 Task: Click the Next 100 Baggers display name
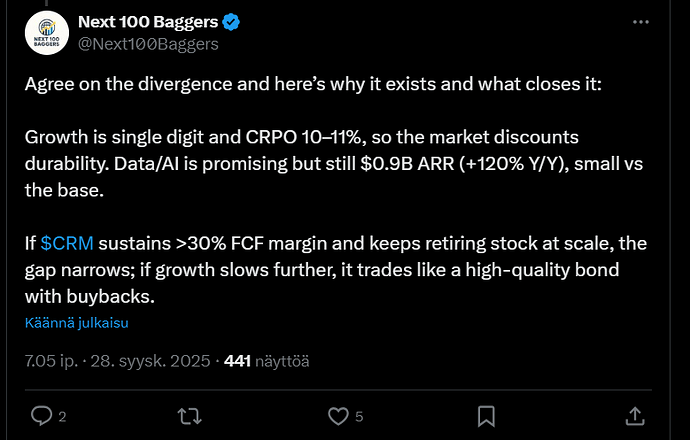click(148, 22)
